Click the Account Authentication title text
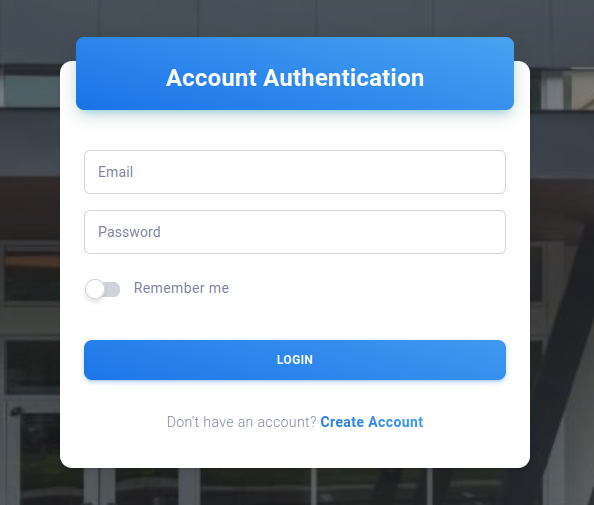Screen dimensions: 594x505 click(295, 78)
